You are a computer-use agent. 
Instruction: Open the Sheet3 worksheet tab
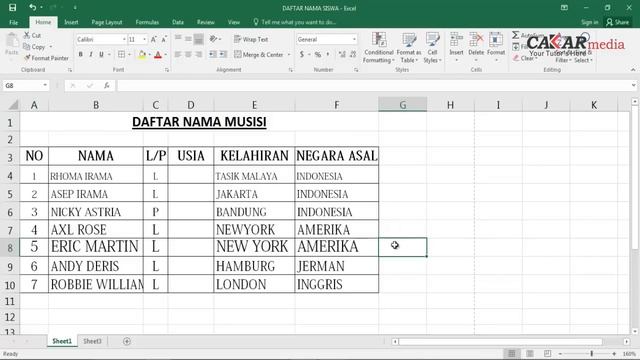[x=92, y=341]
